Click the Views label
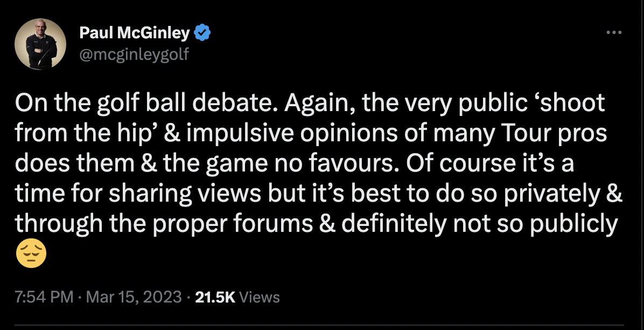644x330 pixels. 258,297
